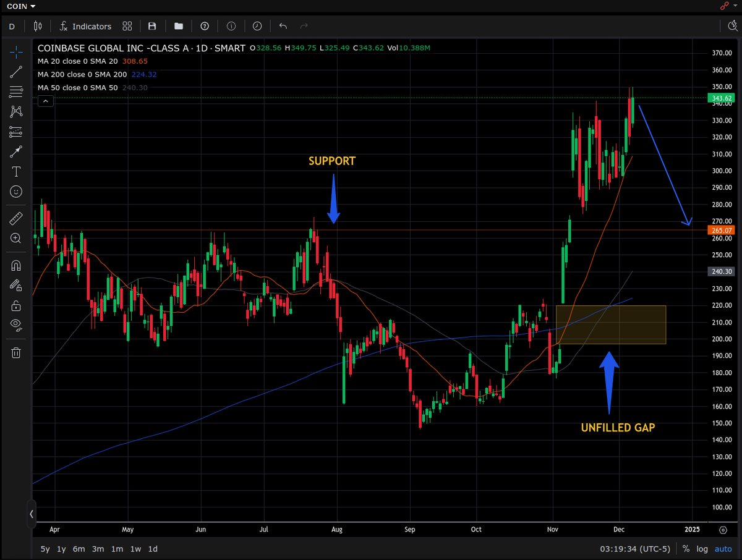Image resolution: width=742 pixels, height=560 pixels.
Task: Activate the zoom in tool
Action: (x=16, y=238)
